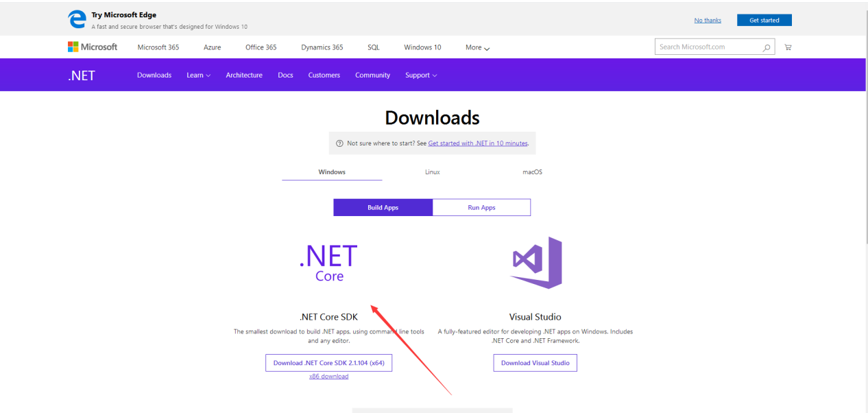Download .NET Core SDK 2.1.104 (x64)
This screenshot has height=413, width=868.
click(328, 363)
